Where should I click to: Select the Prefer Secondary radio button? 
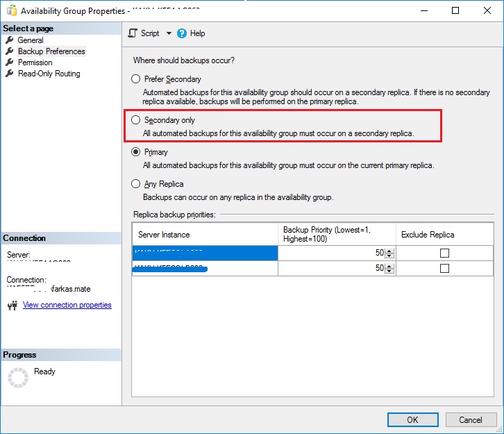click(135, 79)
